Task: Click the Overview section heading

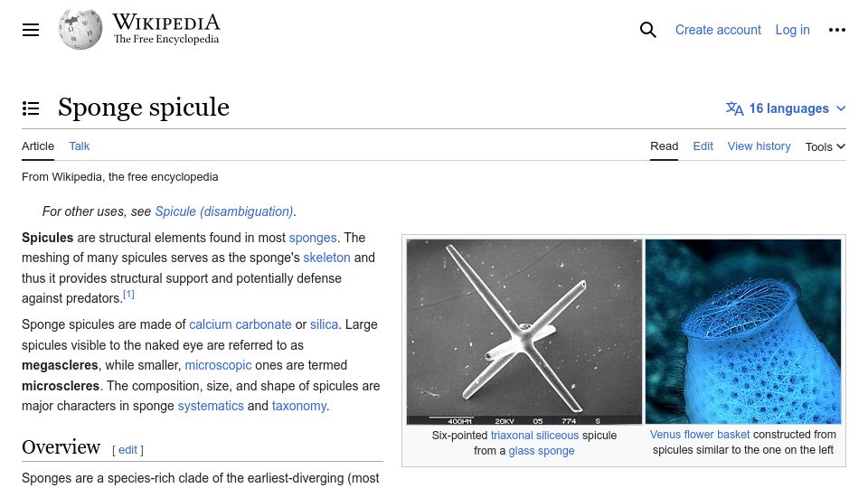Action: click(61, 447)
